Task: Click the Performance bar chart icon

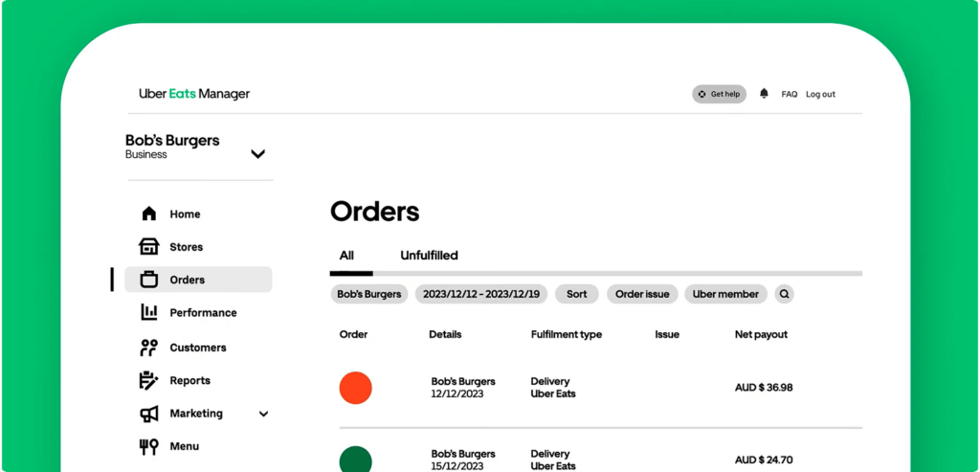Action: [x=148, y=312]
